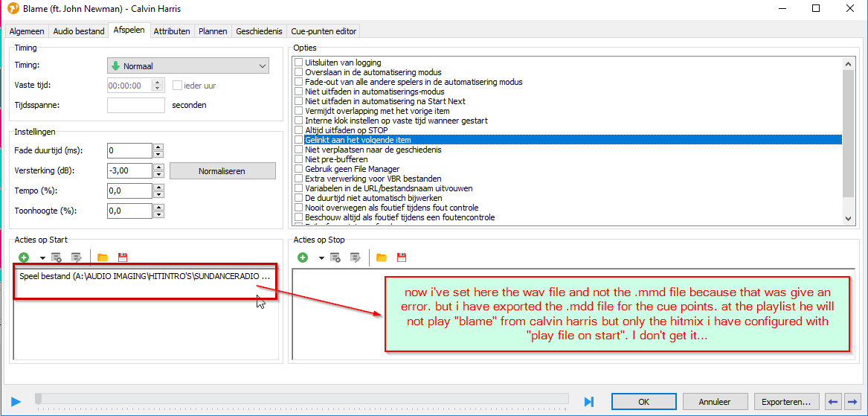Expand add-action dropdown arrow in Acties op Stop
Image resolution: width=868 pixels, height=416 pixels.
click(x=321, y=258)
